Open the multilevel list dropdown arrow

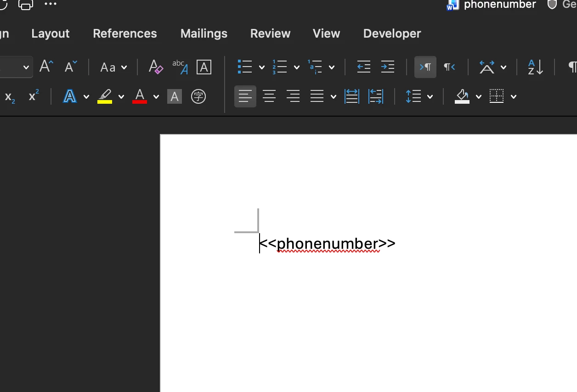click(332, 67)
